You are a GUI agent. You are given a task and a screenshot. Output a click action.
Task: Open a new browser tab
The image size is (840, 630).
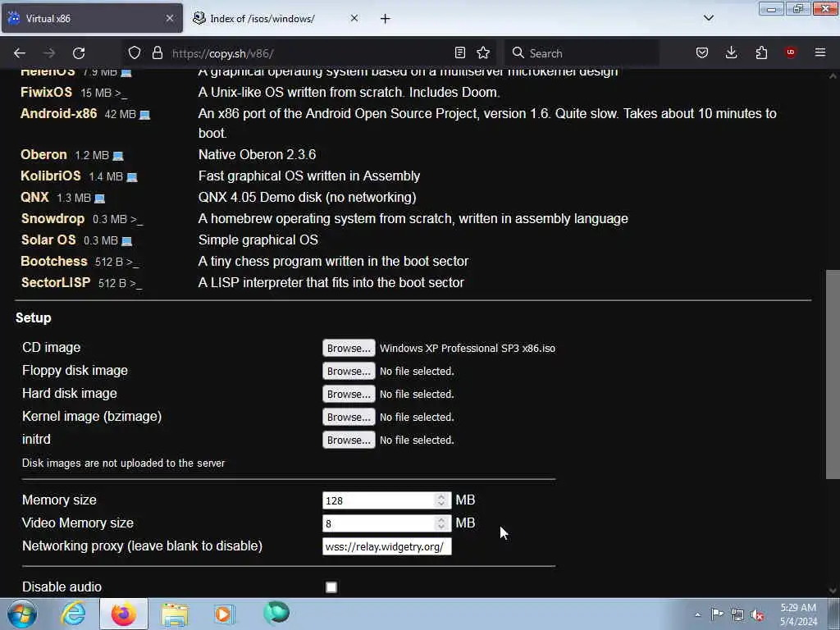[386, 19]
